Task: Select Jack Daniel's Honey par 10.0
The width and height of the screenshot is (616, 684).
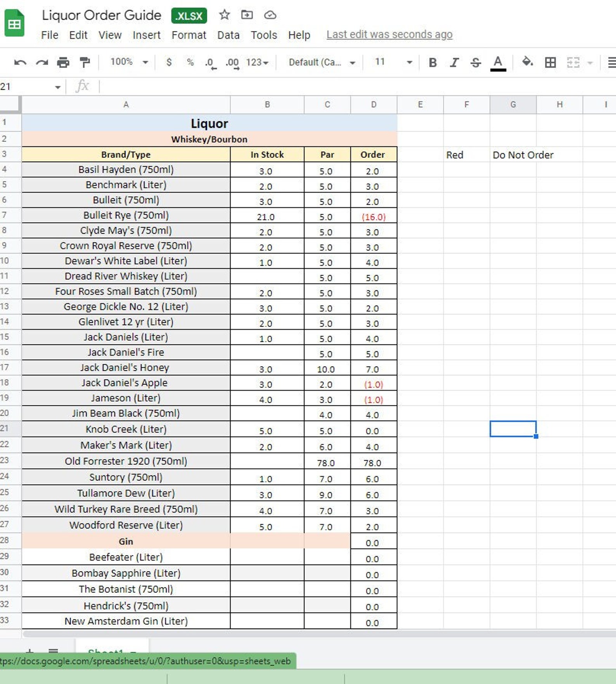Action: 327,368
